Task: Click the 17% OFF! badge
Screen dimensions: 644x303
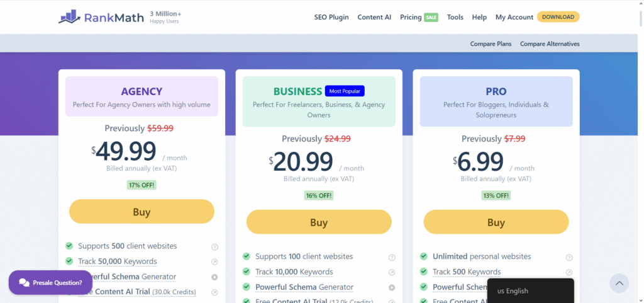Action: coord(142,185)
